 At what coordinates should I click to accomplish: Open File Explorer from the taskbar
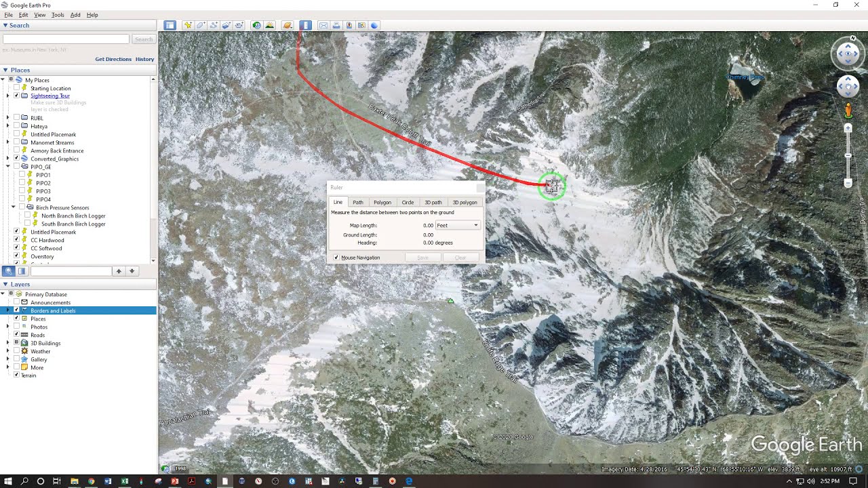(74, 481)
